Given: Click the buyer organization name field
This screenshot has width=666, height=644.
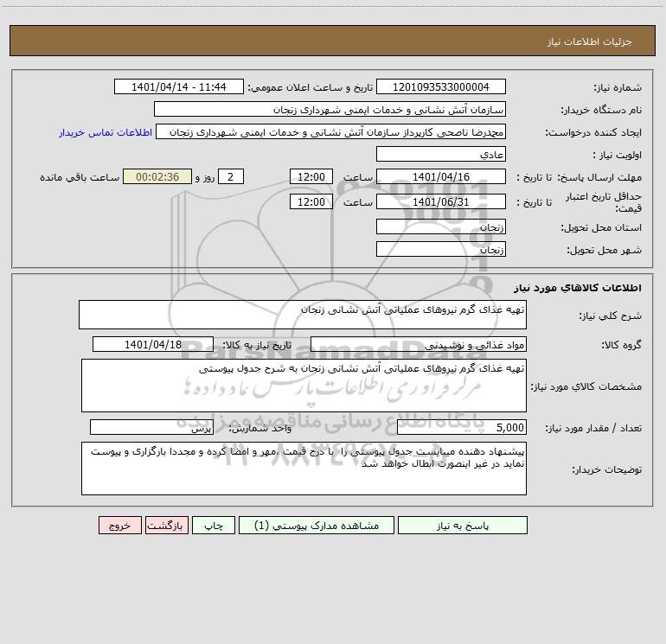Looking at the screenshot, I should click(x=330, y=109).
